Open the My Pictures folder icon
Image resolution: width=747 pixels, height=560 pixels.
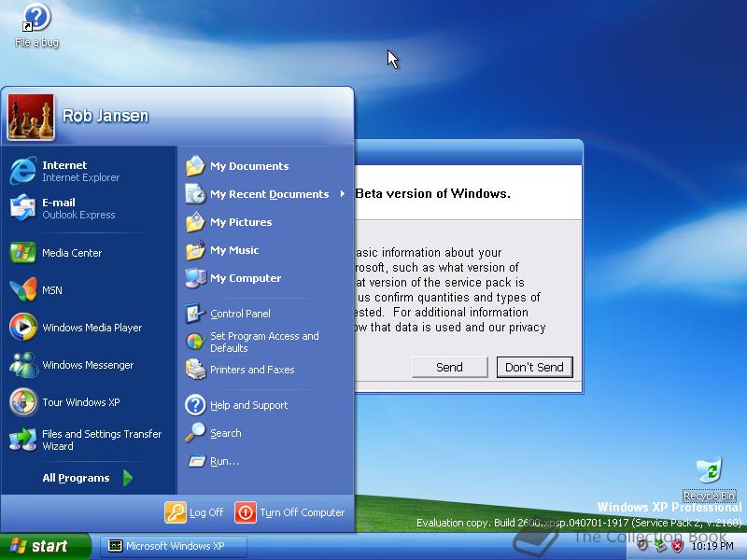point(195,222)
